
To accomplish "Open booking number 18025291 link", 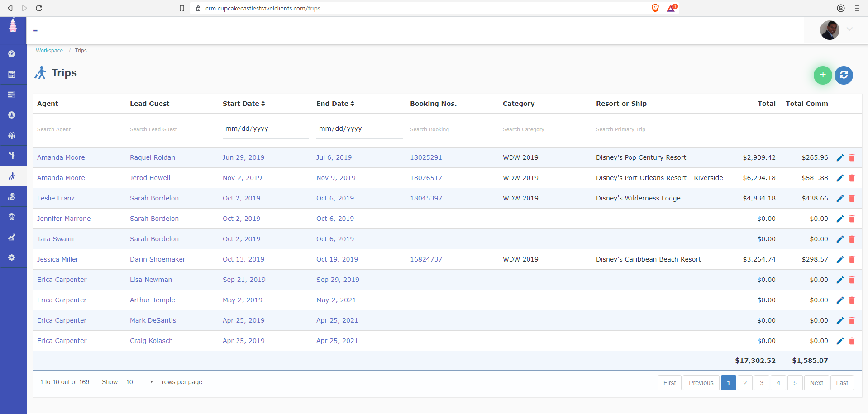I will (x=426, y=157).
